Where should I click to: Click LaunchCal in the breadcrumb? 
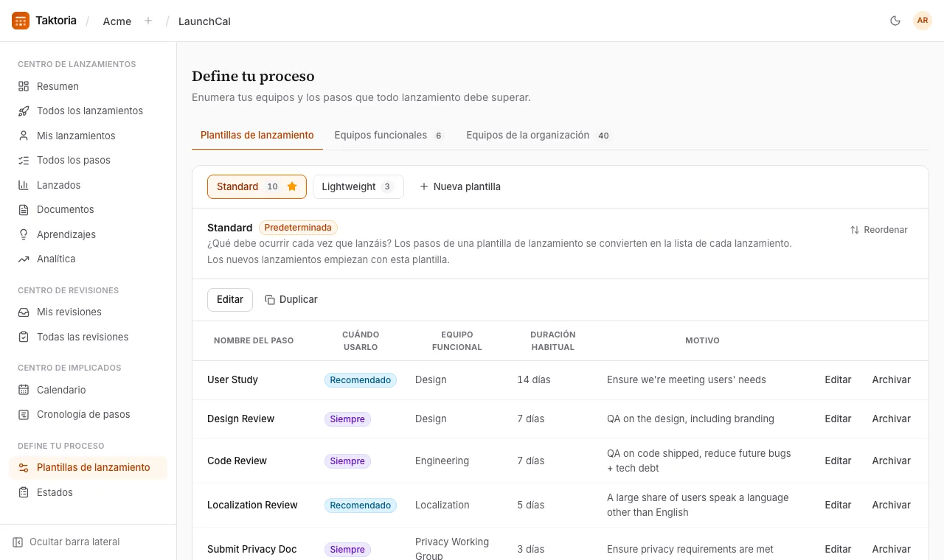click(204, 21)
